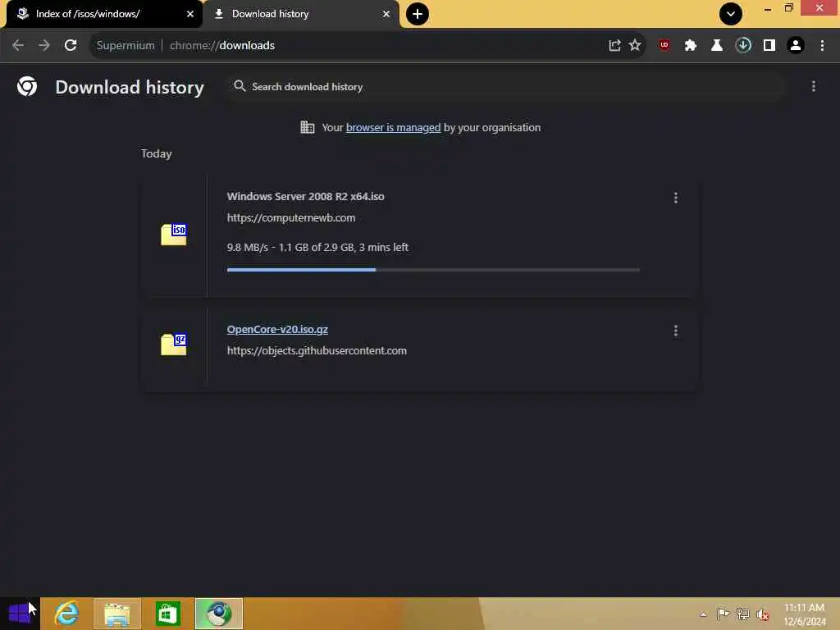Bookmark this page with the star
The height and width of the screenshot is (630, 840).
(635, 46)
